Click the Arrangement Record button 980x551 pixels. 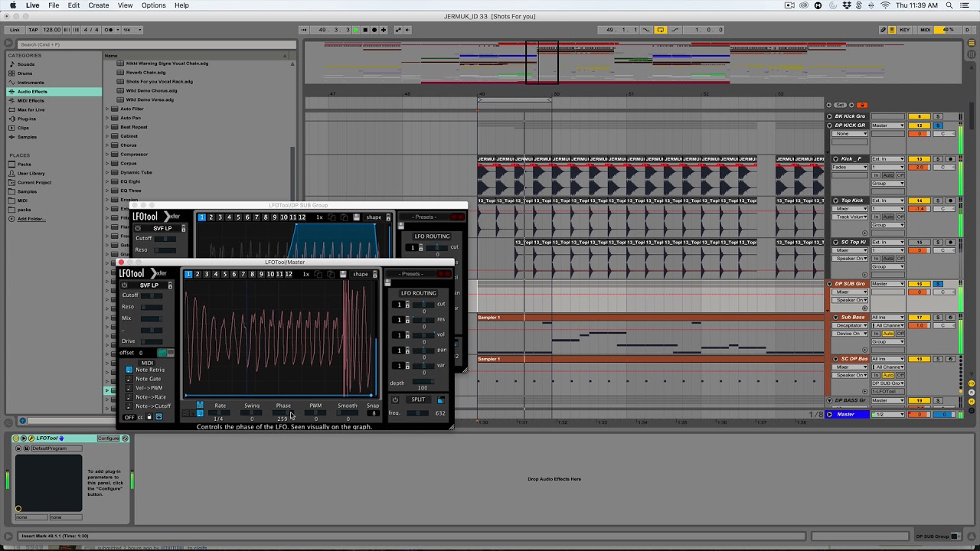[374, 30]
